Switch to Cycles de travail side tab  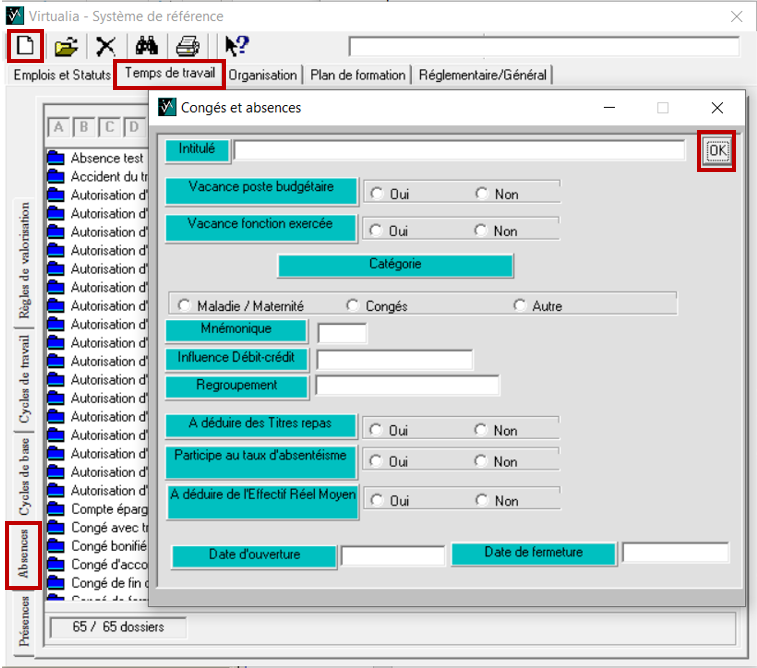point(24,379)
